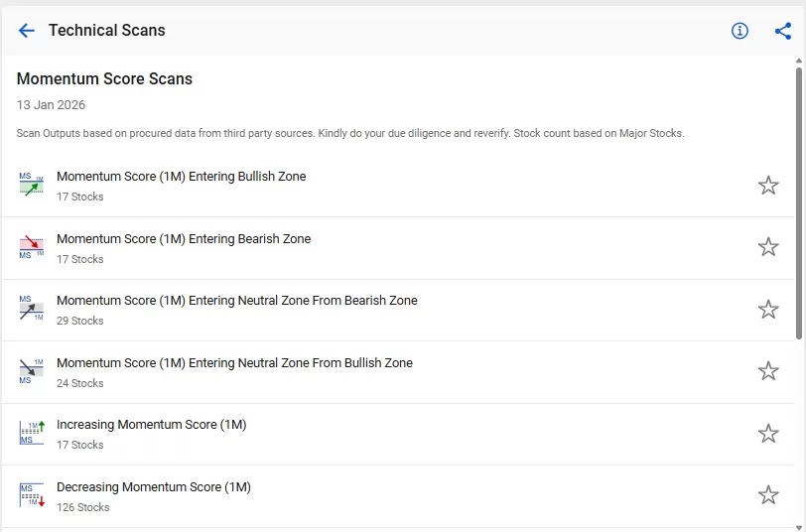Open the info icon in header
Screen dimensions: 806x532
(x=739, y=31)
